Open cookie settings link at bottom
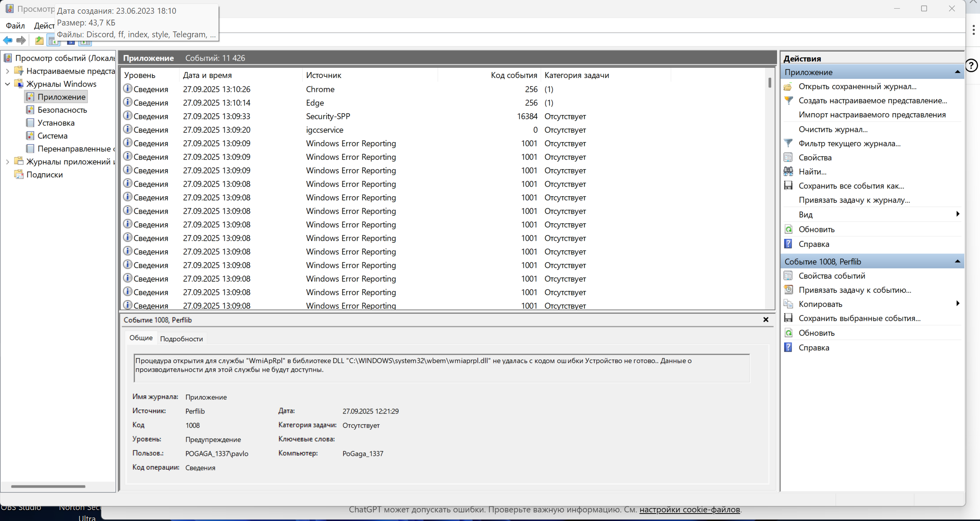The image size is (980, 521). 690,510
